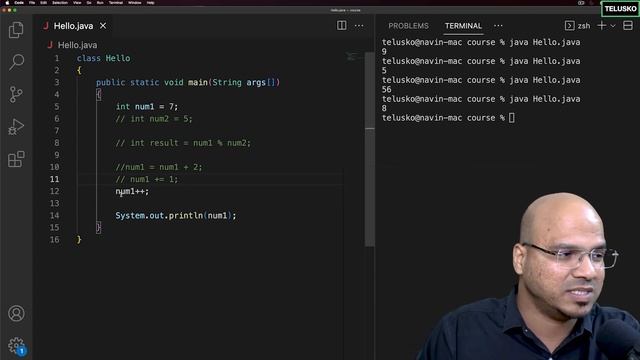Viewport: 640px width, 360px height.
Task: Click terminal output '56'
Action: tap(387, 89)
